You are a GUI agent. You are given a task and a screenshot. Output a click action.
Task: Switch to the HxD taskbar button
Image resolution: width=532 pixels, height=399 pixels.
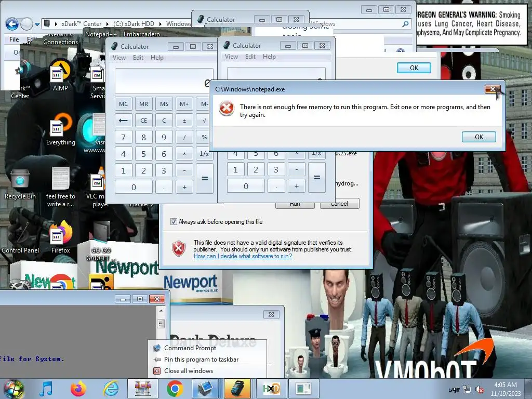[271, 389]
